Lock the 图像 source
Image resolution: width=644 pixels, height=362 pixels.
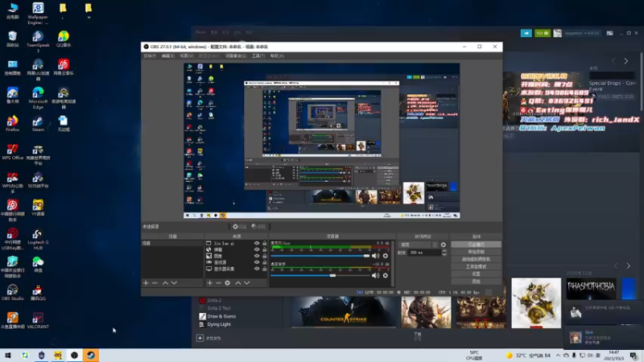[x=265, y=256]
